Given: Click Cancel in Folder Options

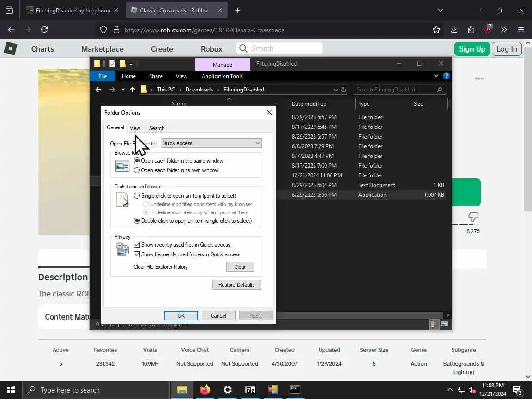Looking at the screenshot, I should click(218, 315).
